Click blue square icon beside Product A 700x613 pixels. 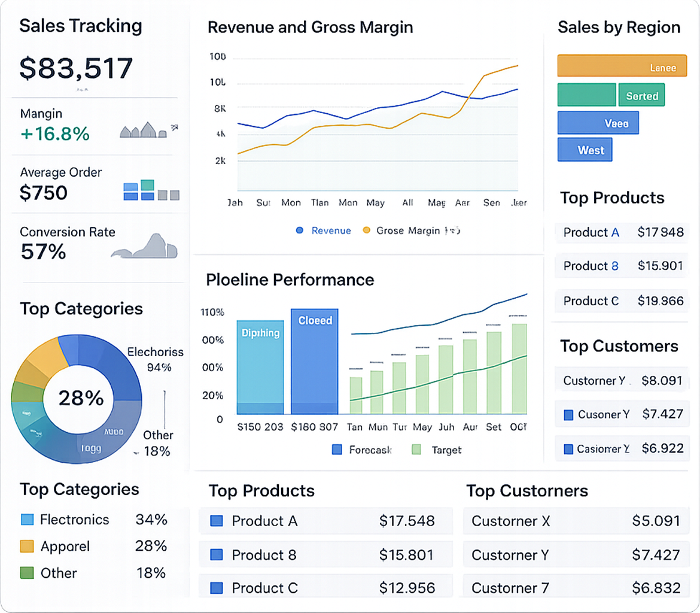click(217, 521)
